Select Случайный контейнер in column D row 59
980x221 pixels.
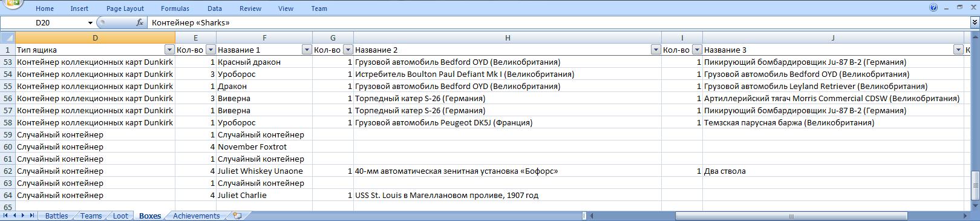pos(95,134)
